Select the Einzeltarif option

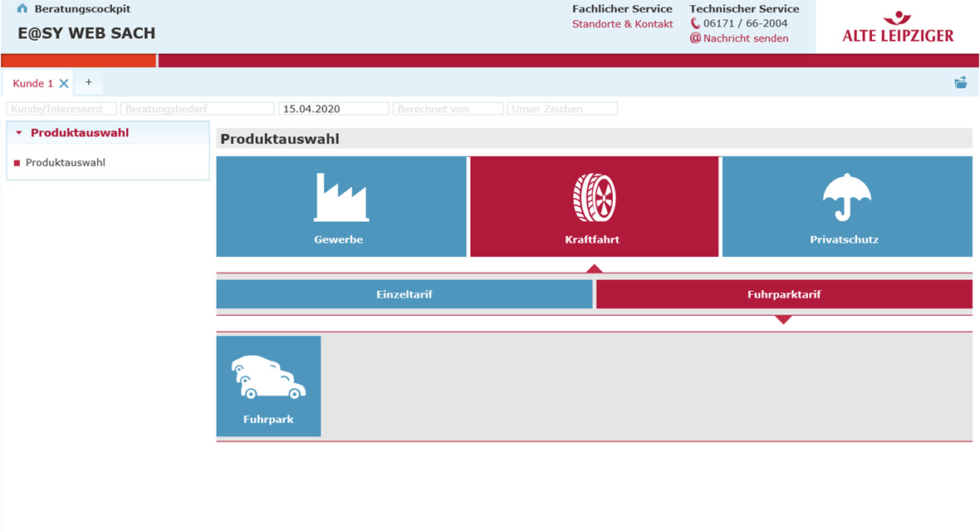(404, 294)
